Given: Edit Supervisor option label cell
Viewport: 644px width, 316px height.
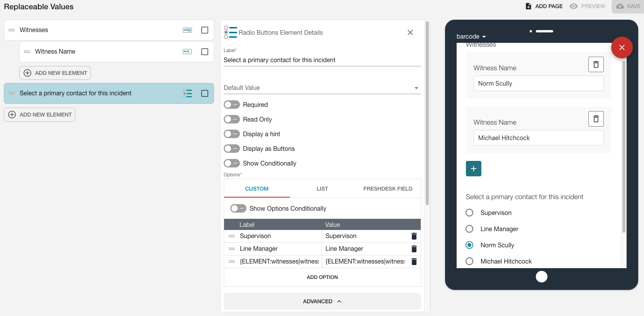Looking at the screenshot, I should coord(279,236).
